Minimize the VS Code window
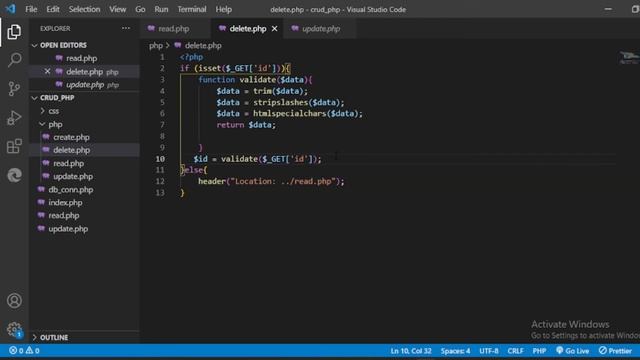 click(608, 9)
